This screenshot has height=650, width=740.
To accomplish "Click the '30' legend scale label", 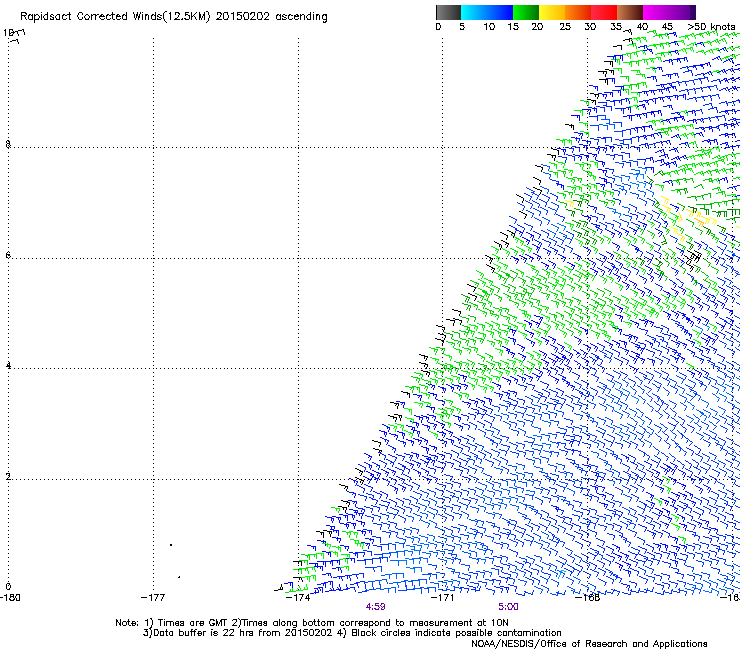I will 590,27.
